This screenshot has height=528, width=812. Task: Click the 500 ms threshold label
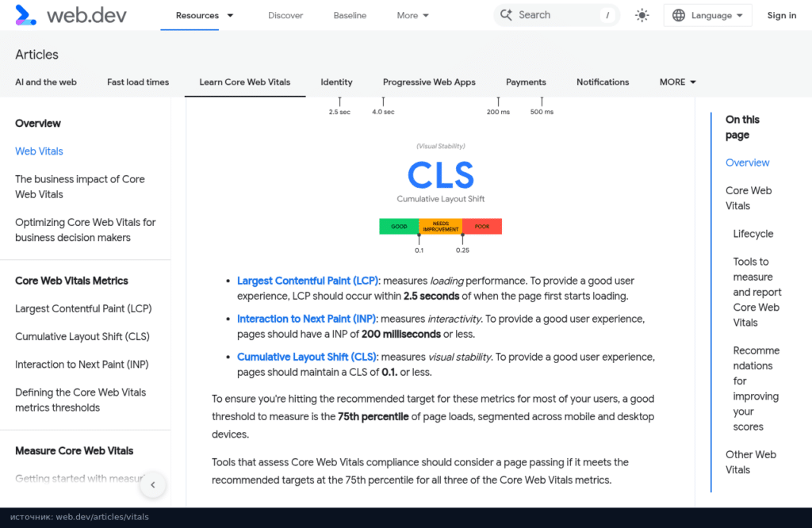pos(542,112)
